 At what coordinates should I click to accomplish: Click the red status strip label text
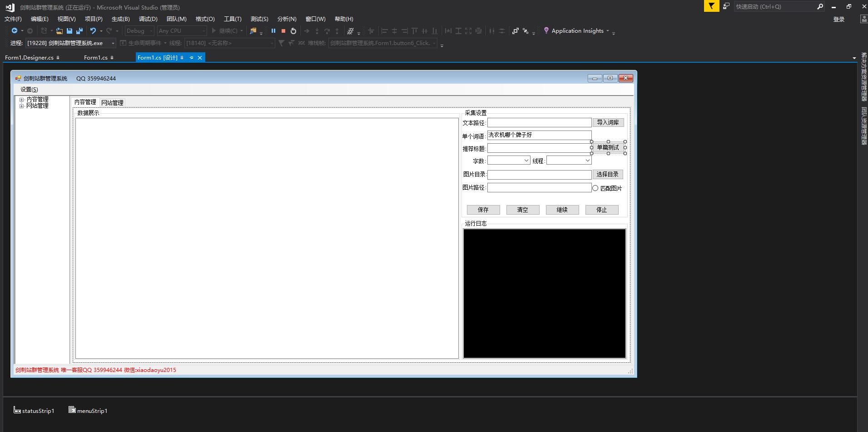coord(96,370)
